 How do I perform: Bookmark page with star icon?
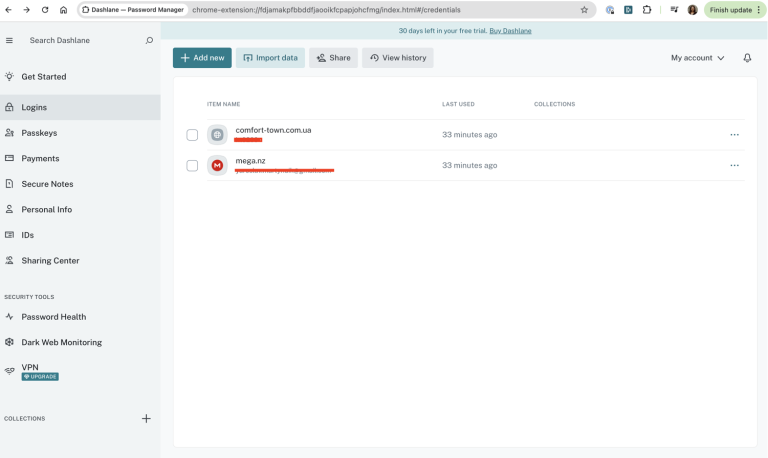[584, 10]
